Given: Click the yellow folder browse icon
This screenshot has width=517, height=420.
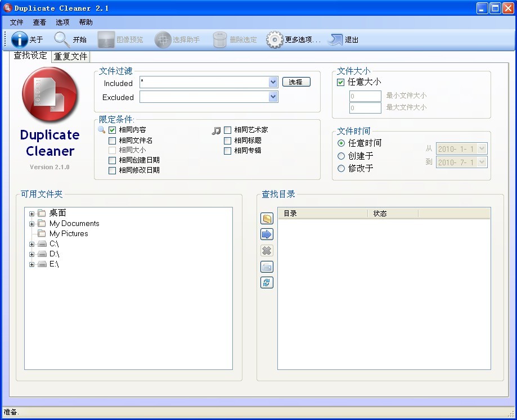Looking at the screenshot, I should coord(267,219).
